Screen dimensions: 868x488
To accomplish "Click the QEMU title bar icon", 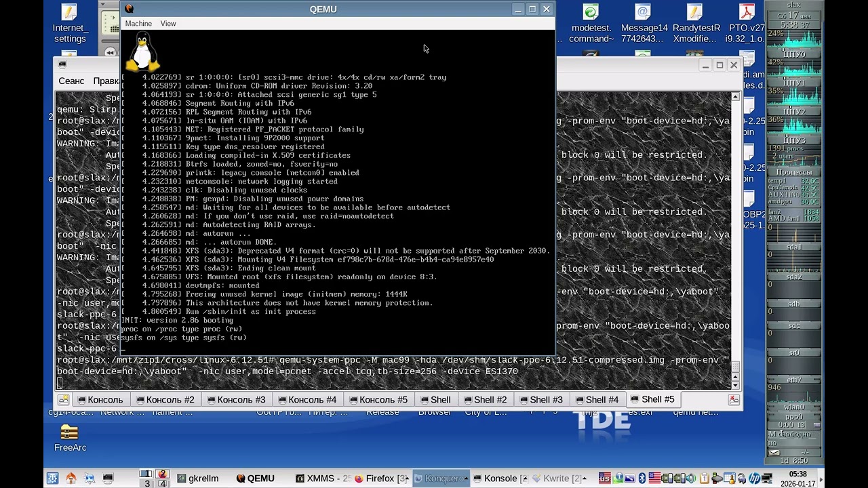I will (130, 9).
